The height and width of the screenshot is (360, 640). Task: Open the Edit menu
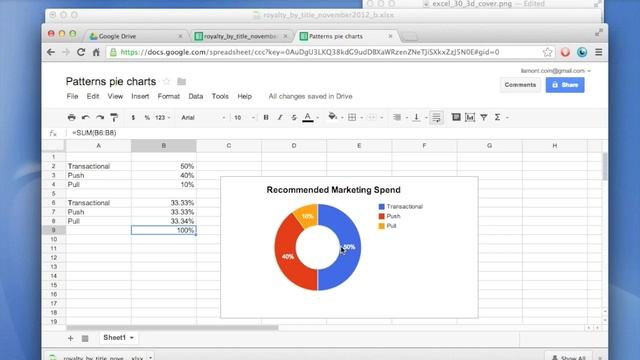[x=93, y=96]
